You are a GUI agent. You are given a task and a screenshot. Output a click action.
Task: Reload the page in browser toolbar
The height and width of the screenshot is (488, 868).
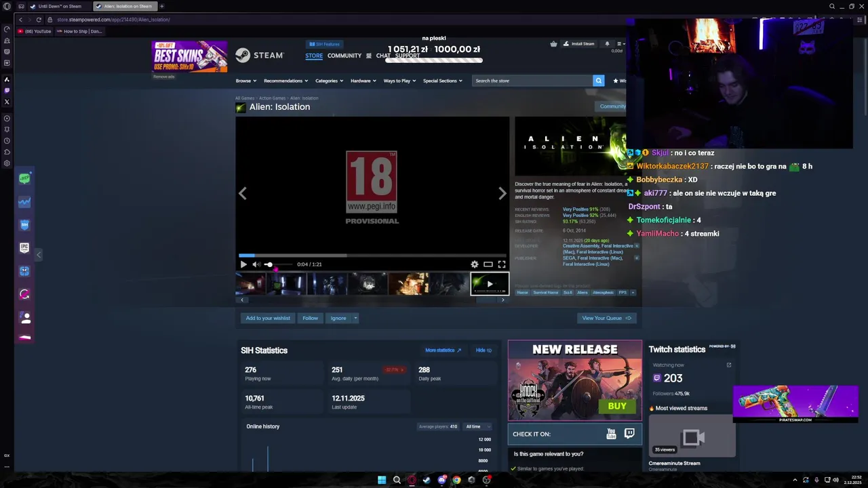(x=39, y=20)
